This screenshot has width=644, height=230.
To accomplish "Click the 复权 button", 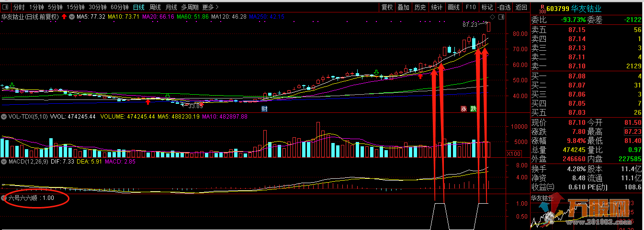I will point(387,7).
